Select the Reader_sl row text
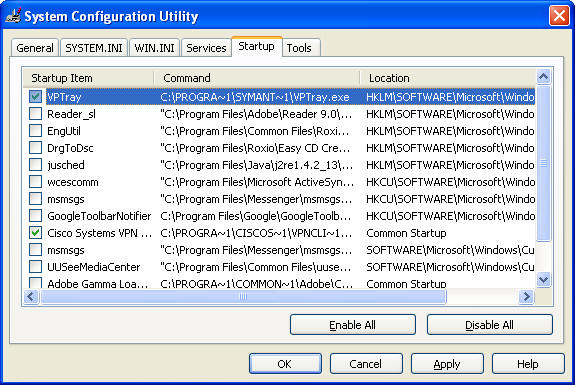Image resolution: width=575 pixels, height=385 pixels. [x=72, y=114]
